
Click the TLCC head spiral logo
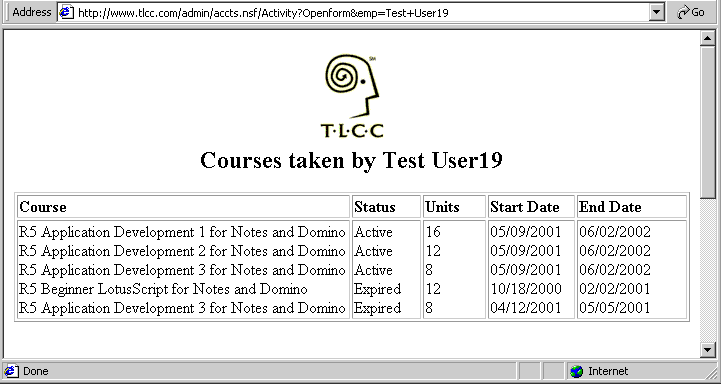click(x=352, y=86)
